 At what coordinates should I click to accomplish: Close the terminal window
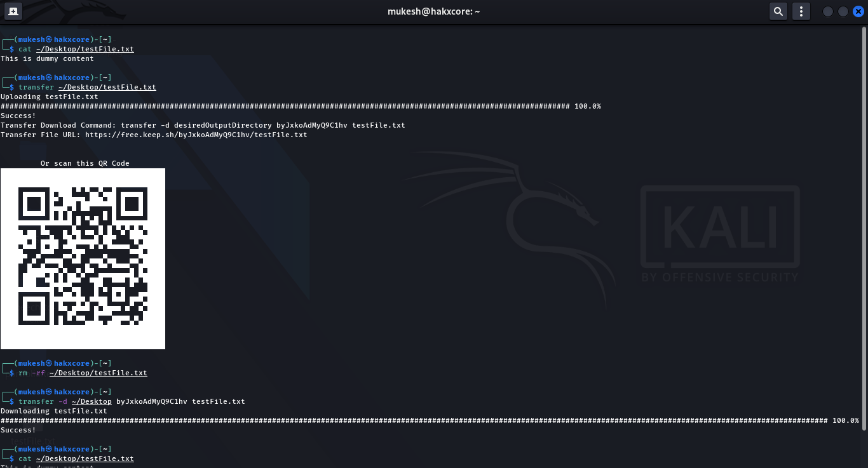point(858,11)
